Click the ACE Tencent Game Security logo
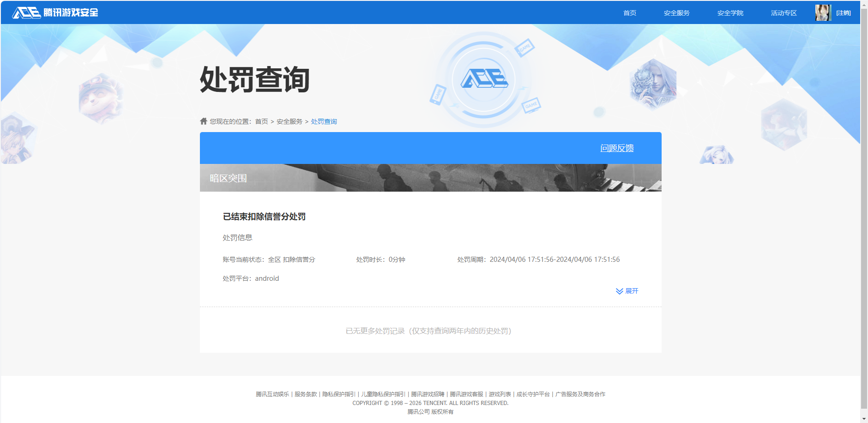 coord(55,12)
